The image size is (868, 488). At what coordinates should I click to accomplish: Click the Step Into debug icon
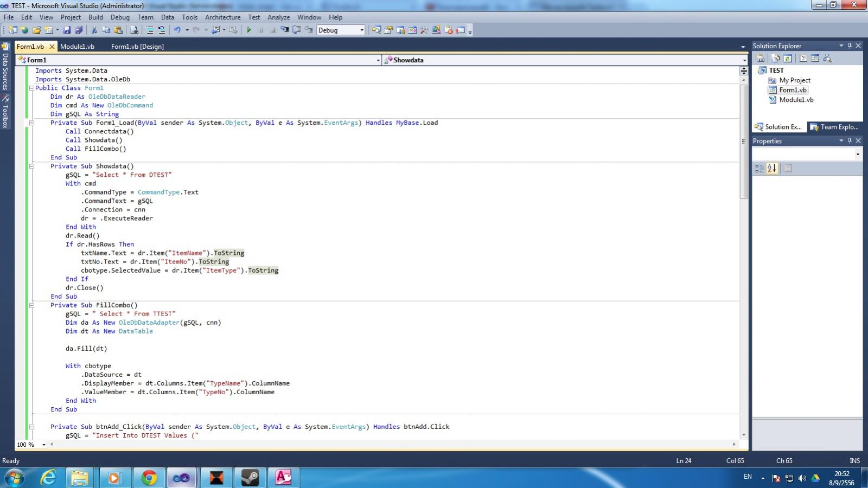(285, 30)
